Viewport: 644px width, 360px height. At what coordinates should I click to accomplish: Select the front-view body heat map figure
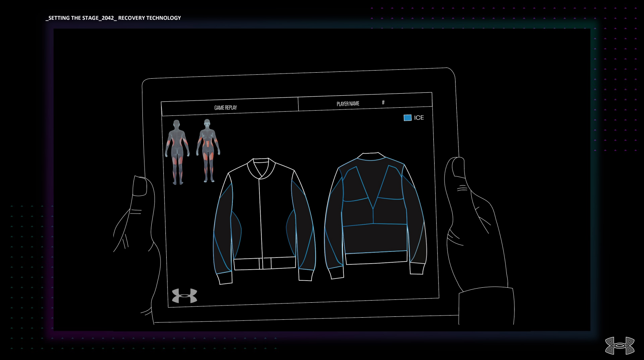(x=208, y=151)
